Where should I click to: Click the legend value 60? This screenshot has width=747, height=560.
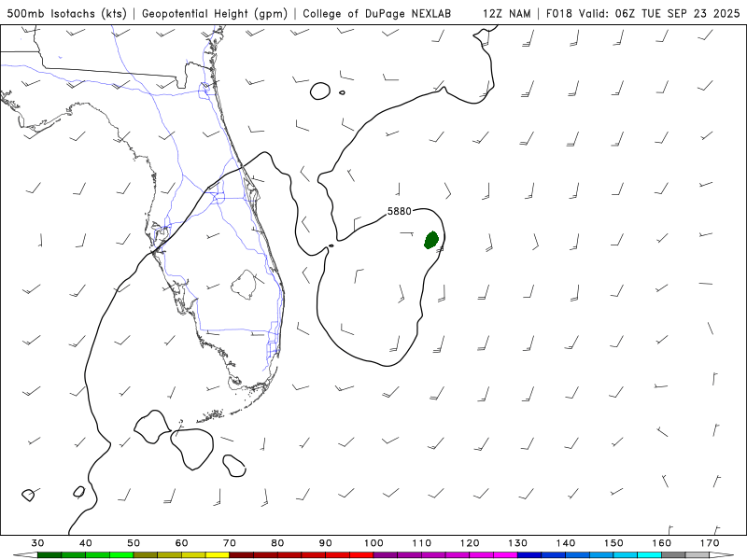pos(181,543)
